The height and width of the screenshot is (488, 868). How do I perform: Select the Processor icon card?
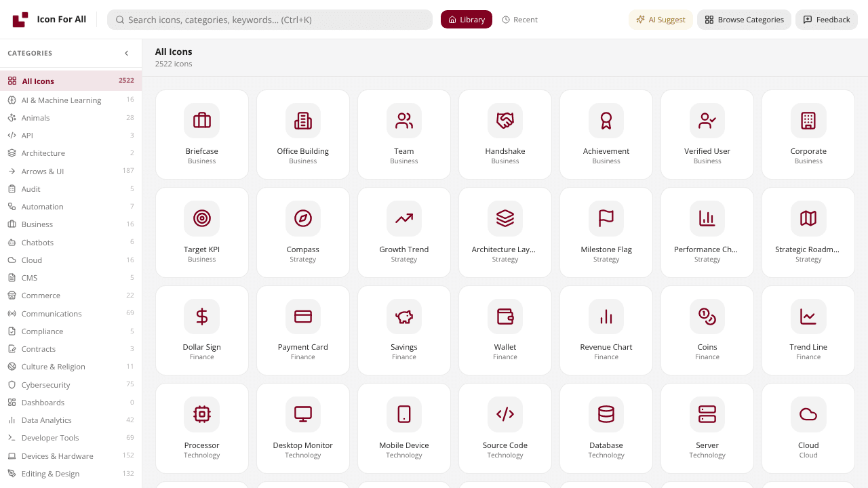[202, 428]
